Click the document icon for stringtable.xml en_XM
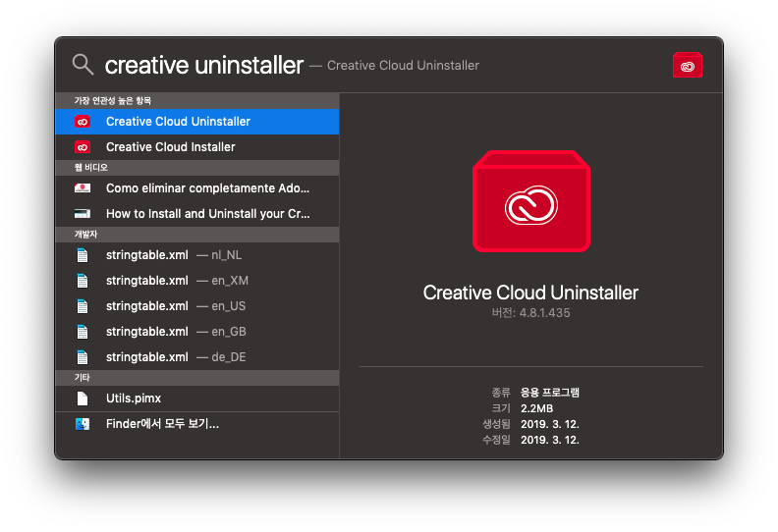This screenshot has width=778, height=532. click(83, 281)
